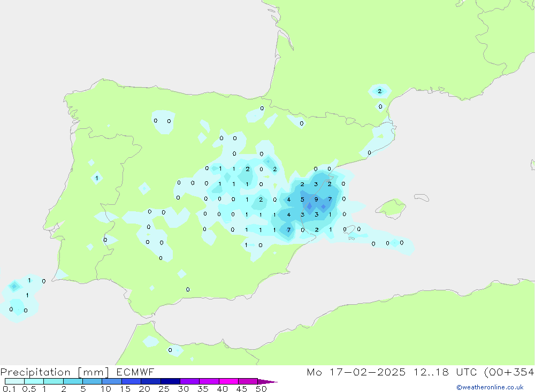Click the legend arrow tip above 50
The image size is (535, 392).
click(267, 381)
